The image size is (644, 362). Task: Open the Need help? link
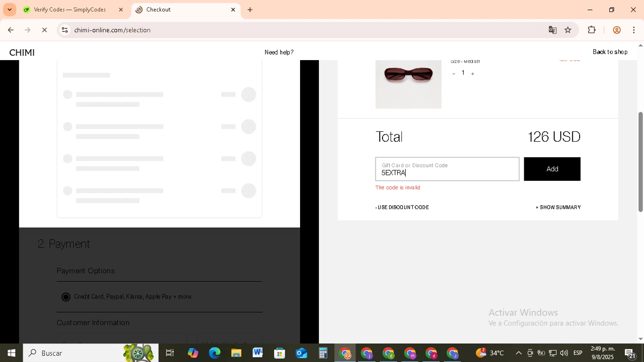point(279,52)
